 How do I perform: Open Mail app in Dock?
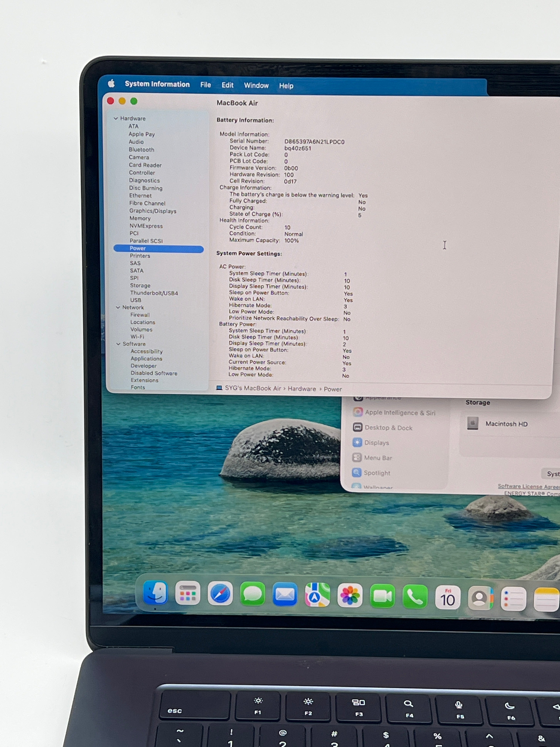[285, 595]
